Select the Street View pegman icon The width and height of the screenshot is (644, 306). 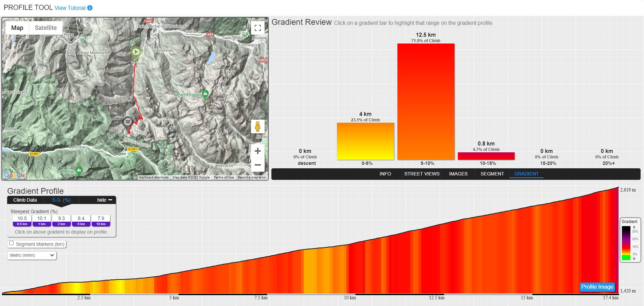258,126
